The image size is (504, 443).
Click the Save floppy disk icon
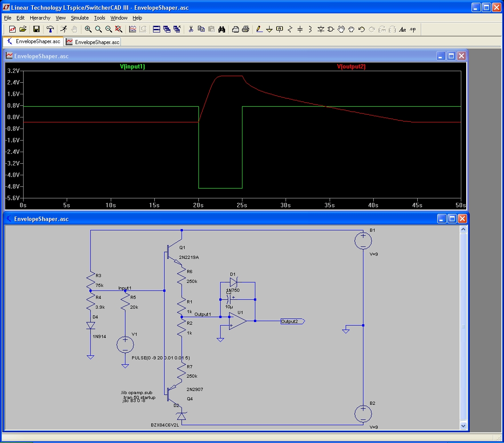[x=36, y=29]
